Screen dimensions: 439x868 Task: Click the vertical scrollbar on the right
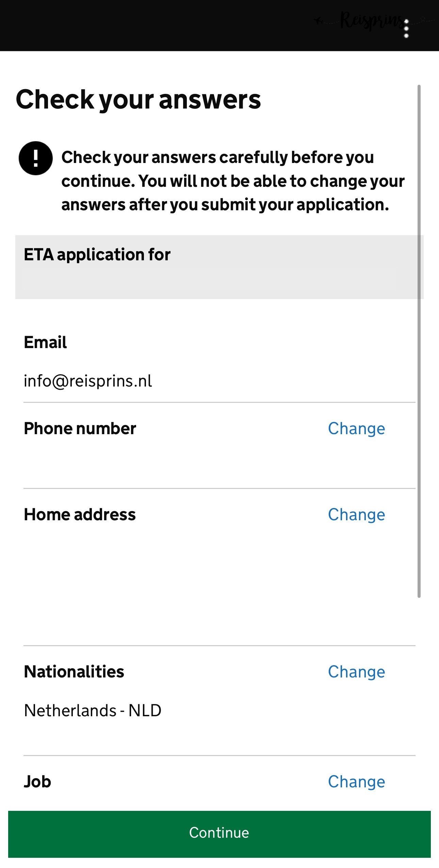419,340
